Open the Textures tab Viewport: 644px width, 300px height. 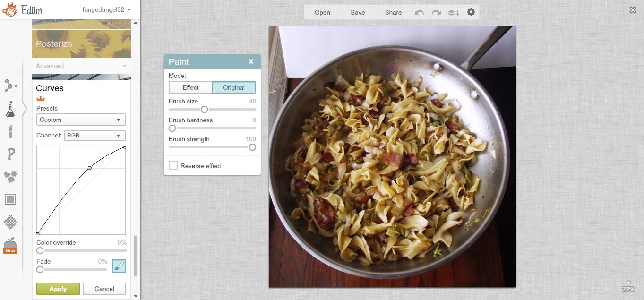[x=10, y=222]
